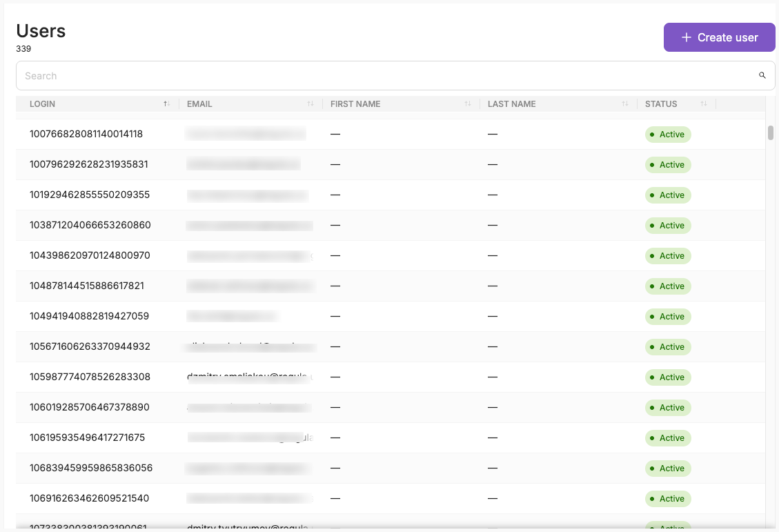779x532 pixels.
Task: Click Active status for login 106916263462609521540
Action: click(x=668, y=498)
